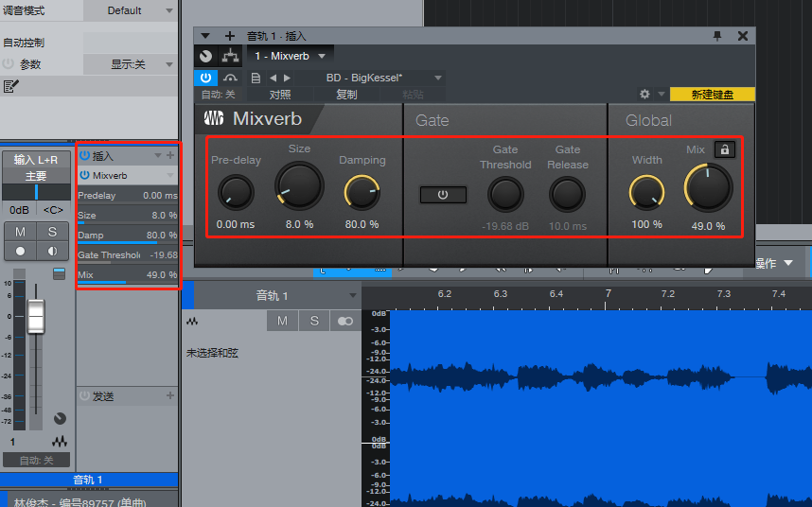Click the 49.0 % Mix value under the knob

point(708,226)
